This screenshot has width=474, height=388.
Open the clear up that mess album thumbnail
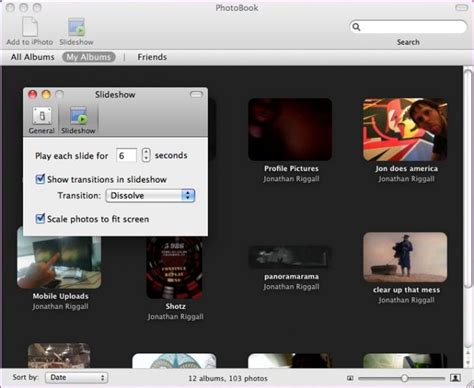pos(405,257)
